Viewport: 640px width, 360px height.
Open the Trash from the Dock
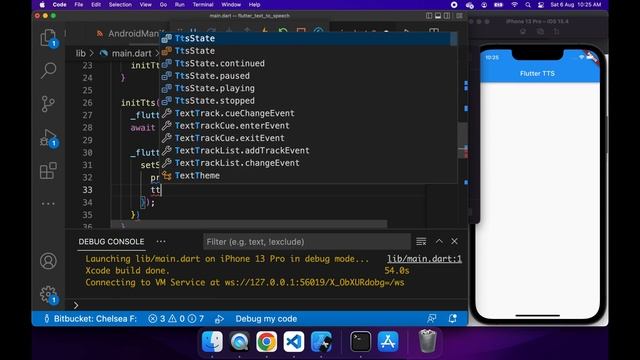(x=427, y=341)
